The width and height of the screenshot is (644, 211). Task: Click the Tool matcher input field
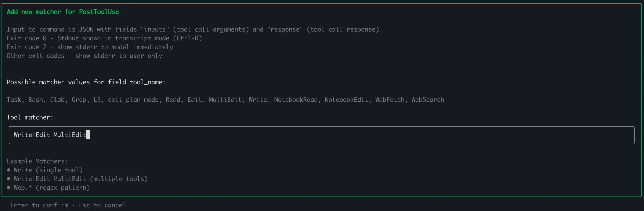(x=321, y=135)
